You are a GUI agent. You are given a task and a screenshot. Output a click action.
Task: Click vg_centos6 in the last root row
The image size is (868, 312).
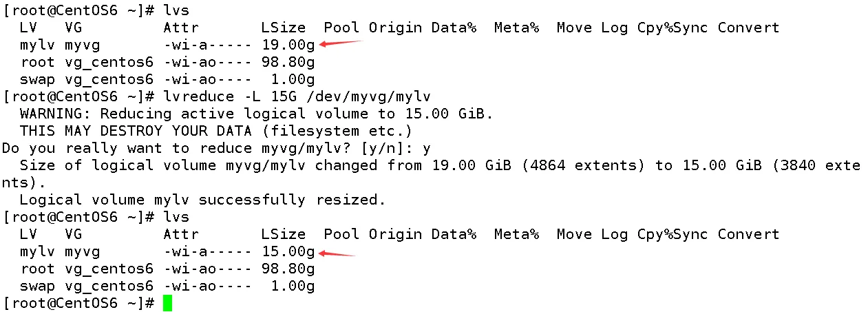click(x=109, y=269)
